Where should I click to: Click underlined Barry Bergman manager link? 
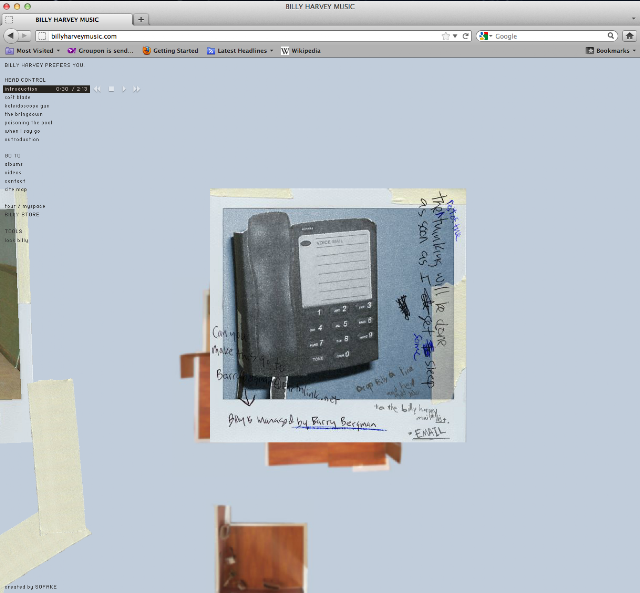pyautogui.click(x=341, y=422)
